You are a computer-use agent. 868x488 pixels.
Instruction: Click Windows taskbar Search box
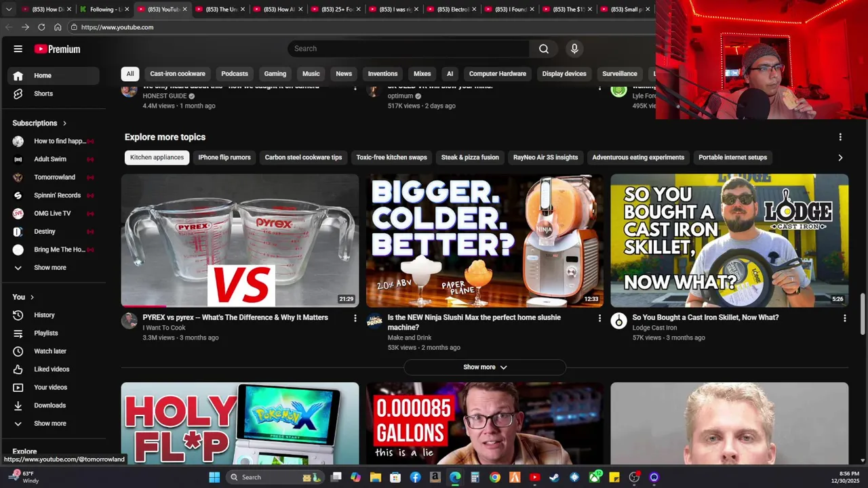[275, 477]
